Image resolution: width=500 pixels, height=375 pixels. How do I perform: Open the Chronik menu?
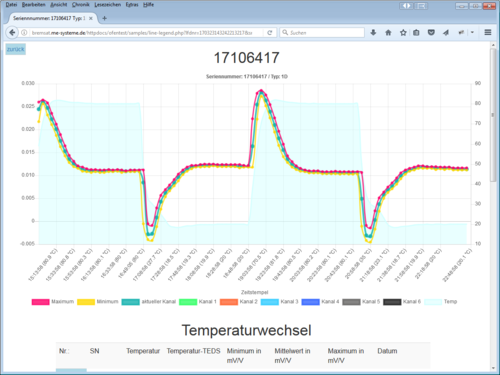(81, 5)
